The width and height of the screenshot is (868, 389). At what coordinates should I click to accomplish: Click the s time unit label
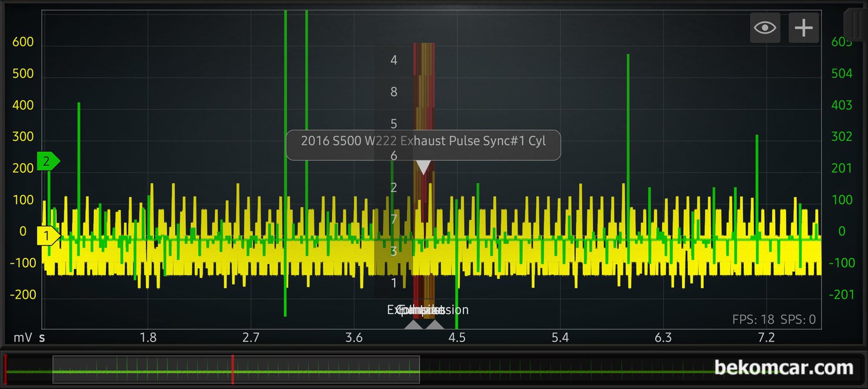point(42,338)
